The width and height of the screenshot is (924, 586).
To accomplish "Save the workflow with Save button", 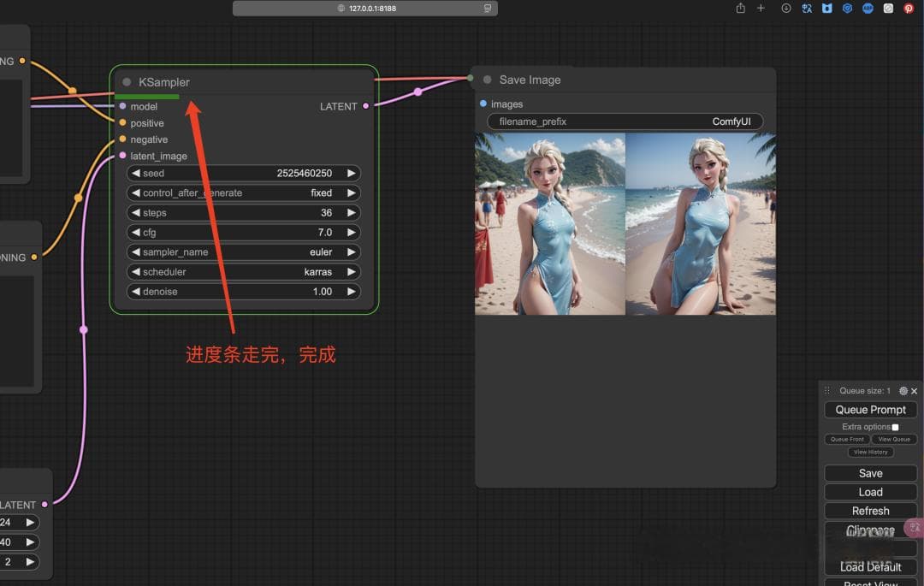I will pyautogui.click(x=870, y=474).
